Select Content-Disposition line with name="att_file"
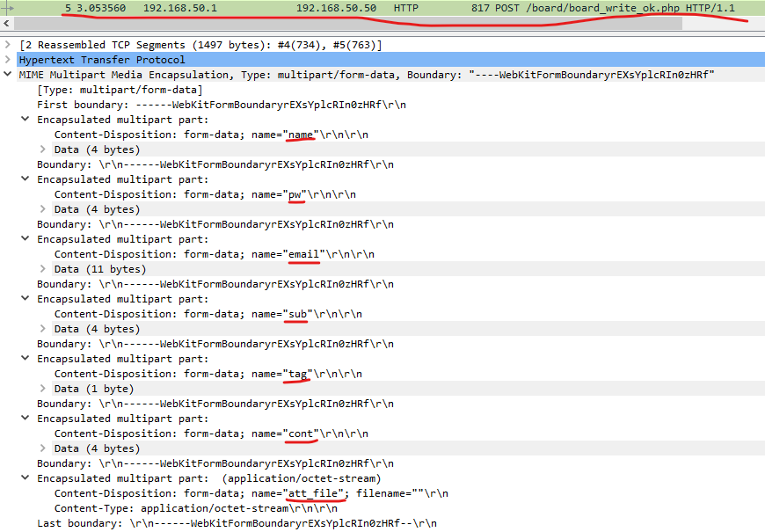Screen dimensions: 765x532 [251, 493]
